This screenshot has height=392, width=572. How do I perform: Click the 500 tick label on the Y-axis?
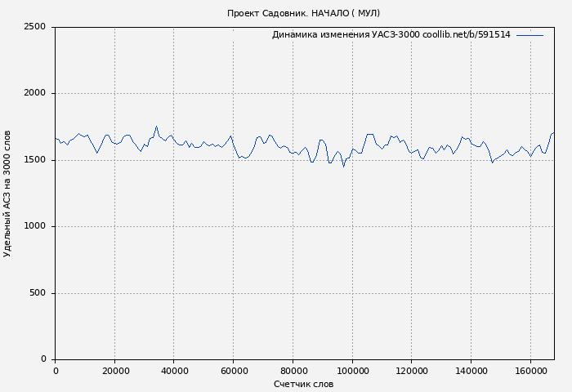click(38, 293)
